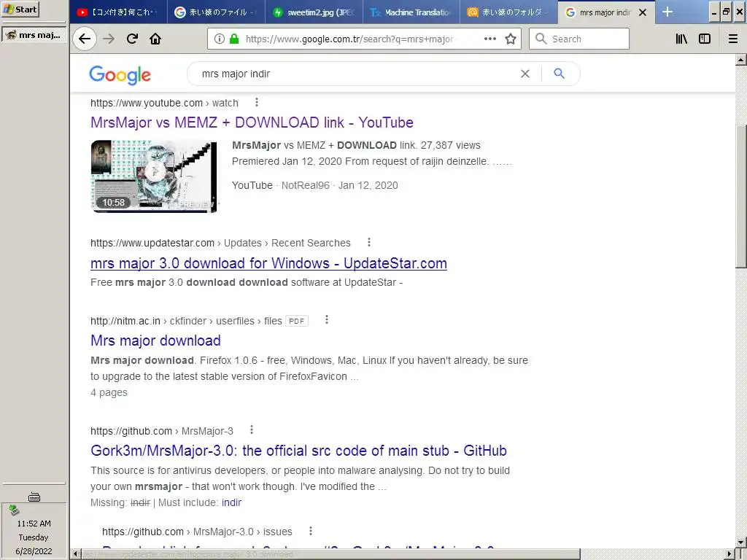The image size is (747, 560).
Task: Open the Mrs major download PDF link
Action: 156,341
